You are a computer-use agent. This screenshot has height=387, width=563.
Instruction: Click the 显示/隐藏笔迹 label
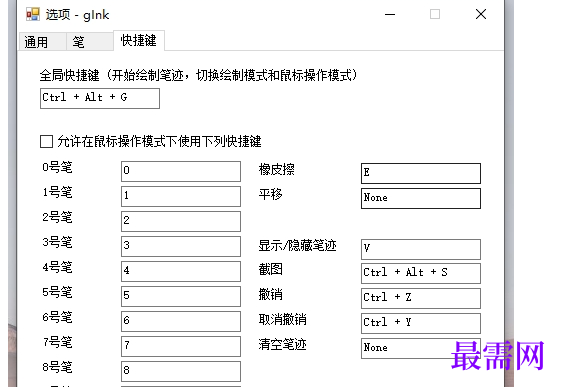click(297, 246)
